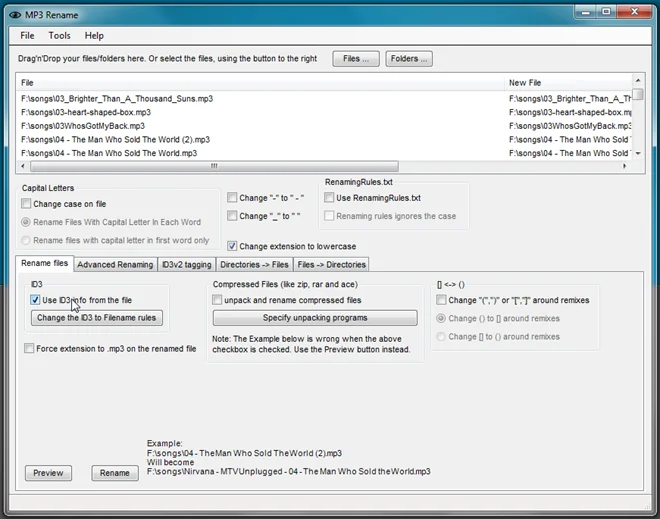Click the horizontal scroll right arrow

pyautogui.click(x=625, y=166)
